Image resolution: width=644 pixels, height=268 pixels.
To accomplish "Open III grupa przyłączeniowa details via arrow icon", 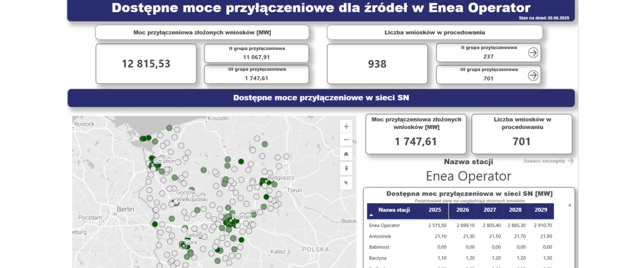I will [533, 75].
